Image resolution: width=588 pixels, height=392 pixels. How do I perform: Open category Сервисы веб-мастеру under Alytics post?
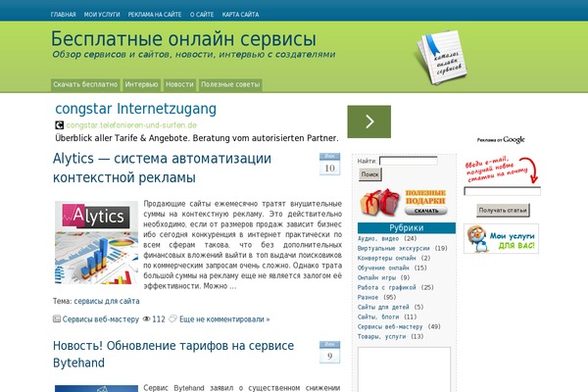tap(101, 319)
